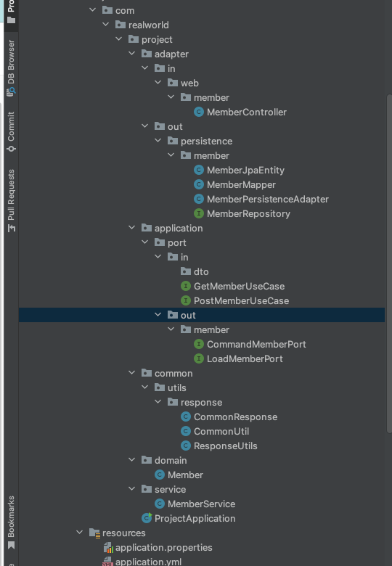Image resolution: width=392 pixels, height=566 pixels.
Task: Click the LoadMemberPort interface icon
Action: coord(198,358)
